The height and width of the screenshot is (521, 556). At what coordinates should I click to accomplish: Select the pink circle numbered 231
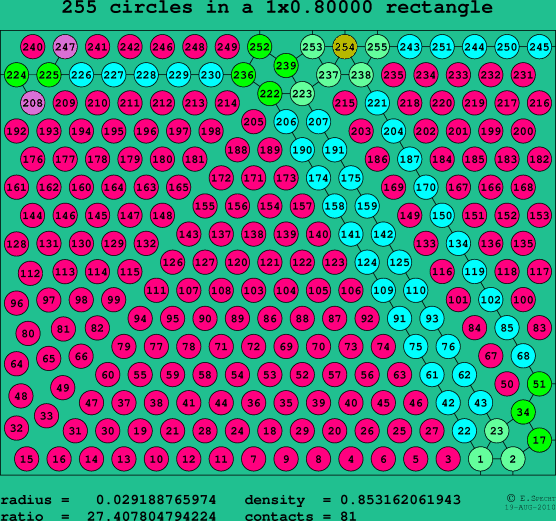523,75
